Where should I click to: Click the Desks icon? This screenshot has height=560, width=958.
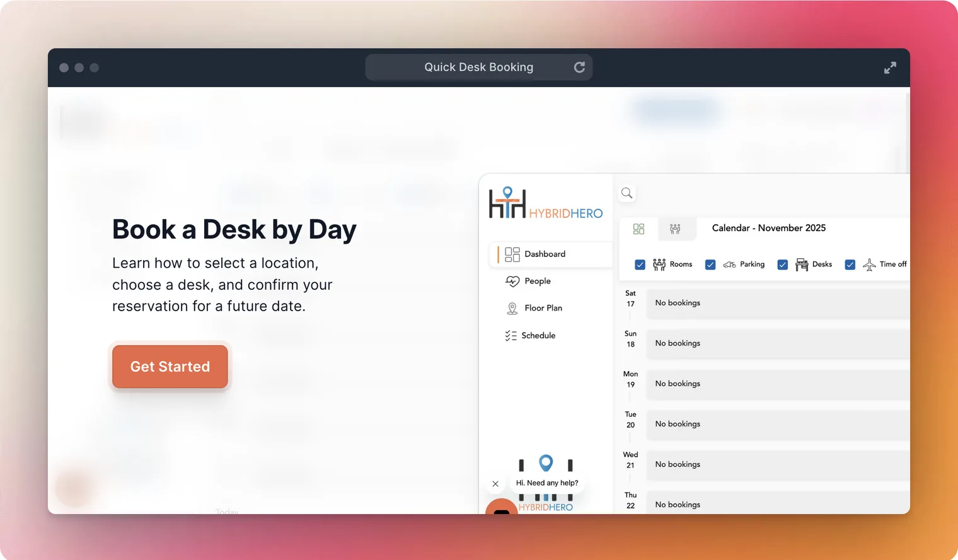802,265
